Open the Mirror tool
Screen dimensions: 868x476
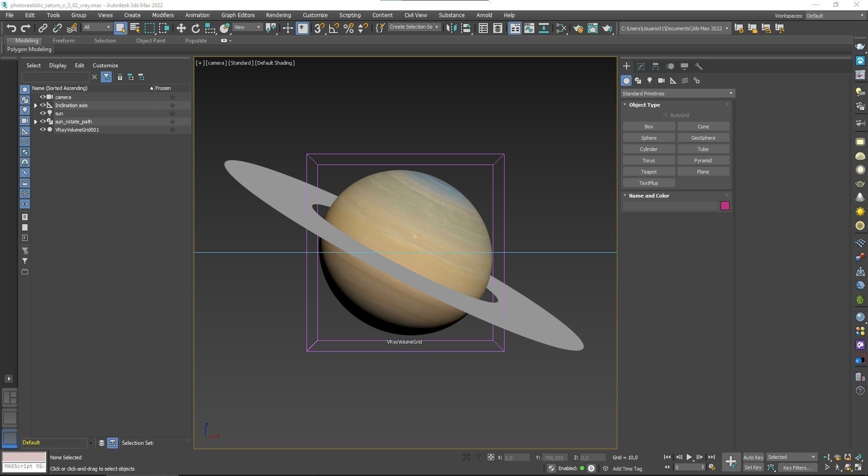451,28
